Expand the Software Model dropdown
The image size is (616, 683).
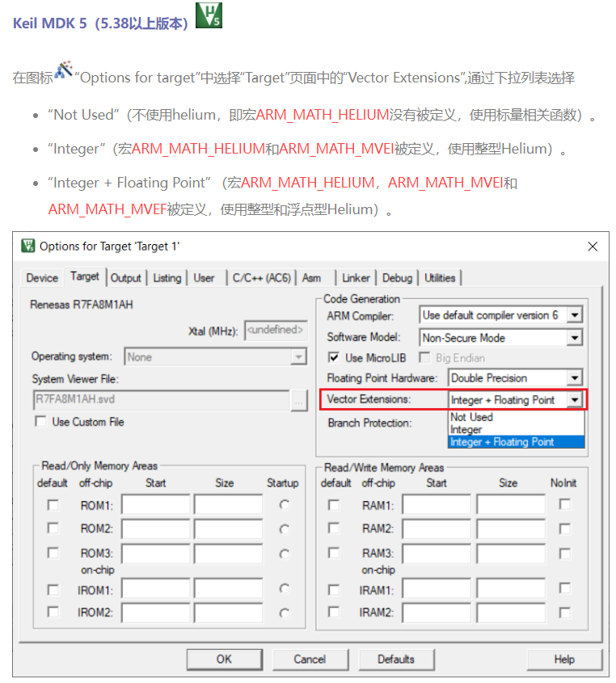[575, 338]
